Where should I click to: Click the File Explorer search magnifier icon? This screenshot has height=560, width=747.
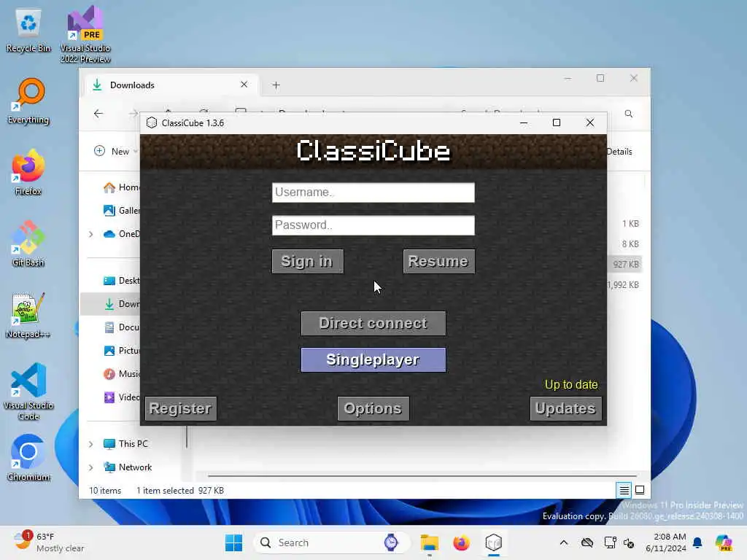(629, 114)
